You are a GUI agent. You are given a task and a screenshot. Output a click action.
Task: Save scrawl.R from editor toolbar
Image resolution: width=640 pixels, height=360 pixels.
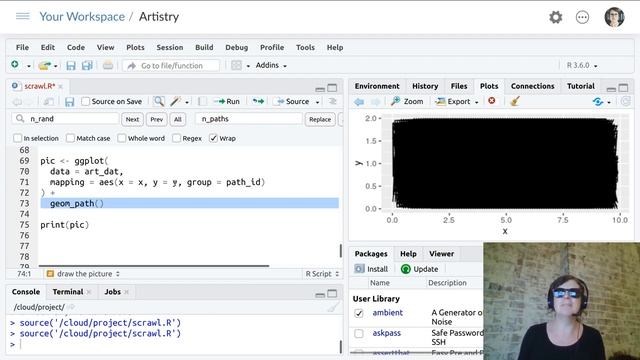pos(69,102)
